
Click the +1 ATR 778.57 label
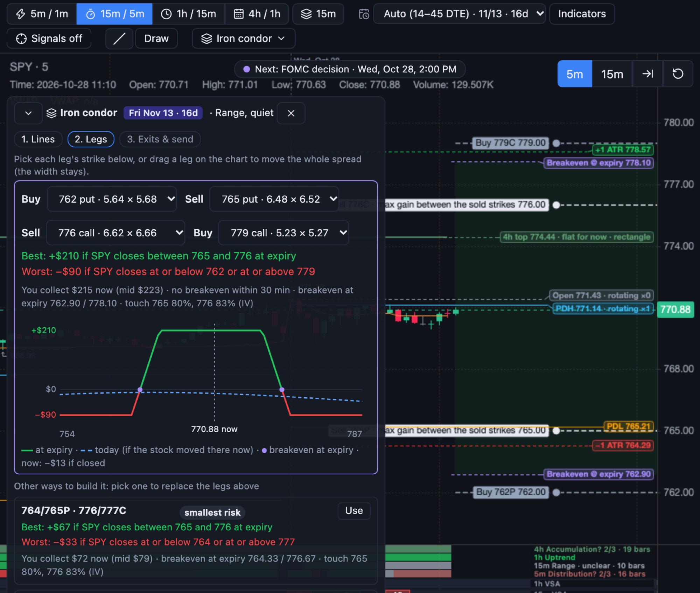[623, 150]
